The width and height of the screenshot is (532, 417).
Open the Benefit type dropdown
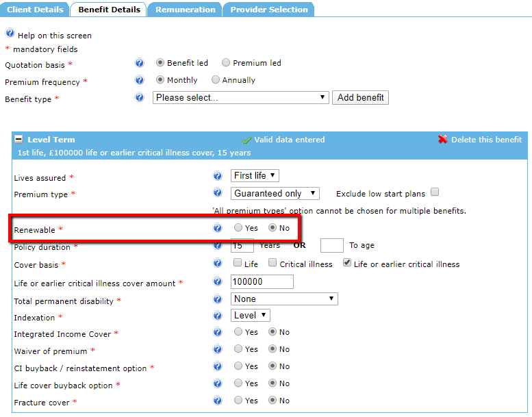pyautogui.click(x=241, y=98)
